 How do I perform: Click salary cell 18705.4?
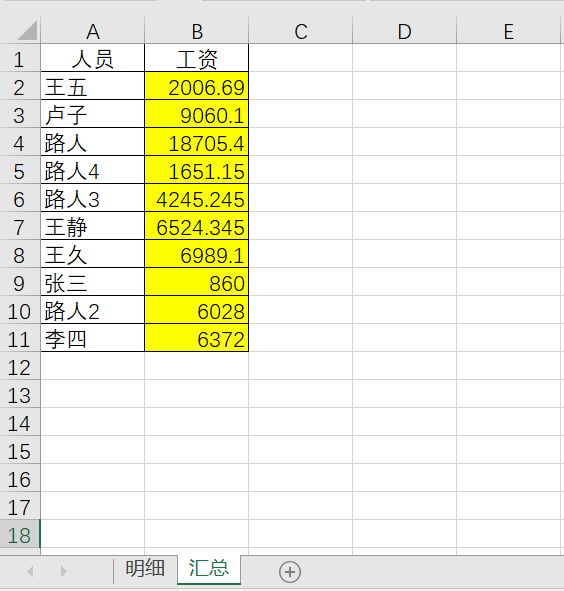[x=197, y=142]
